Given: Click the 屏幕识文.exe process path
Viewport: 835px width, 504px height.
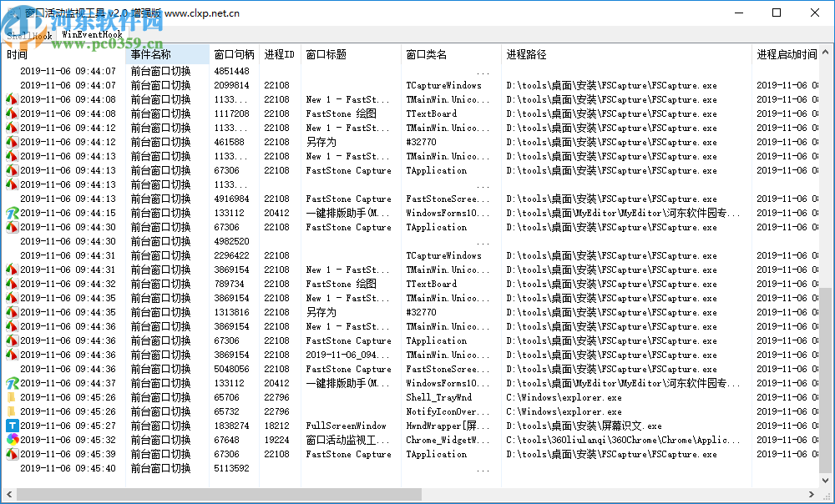Looking at the screenshot, I should coord(584,426).
